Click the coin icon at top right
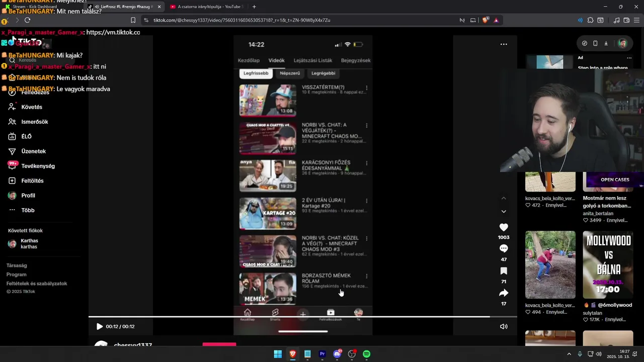The width and height of the screenshot is (644, 362). (x=584, y=43)
